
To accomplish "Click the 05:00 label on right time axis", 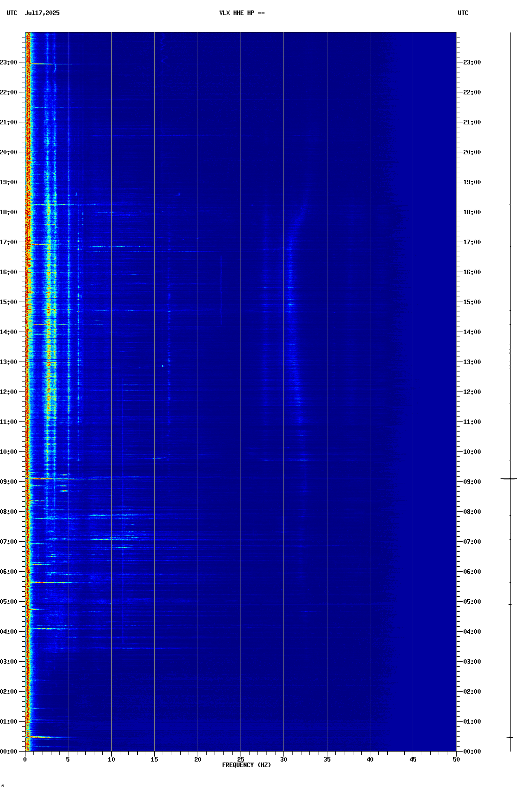I will (472, 602).
